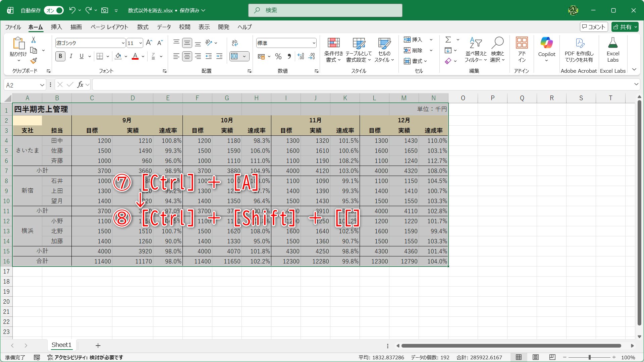
Task: Apply percent style to selection
Action: [278, 56]
